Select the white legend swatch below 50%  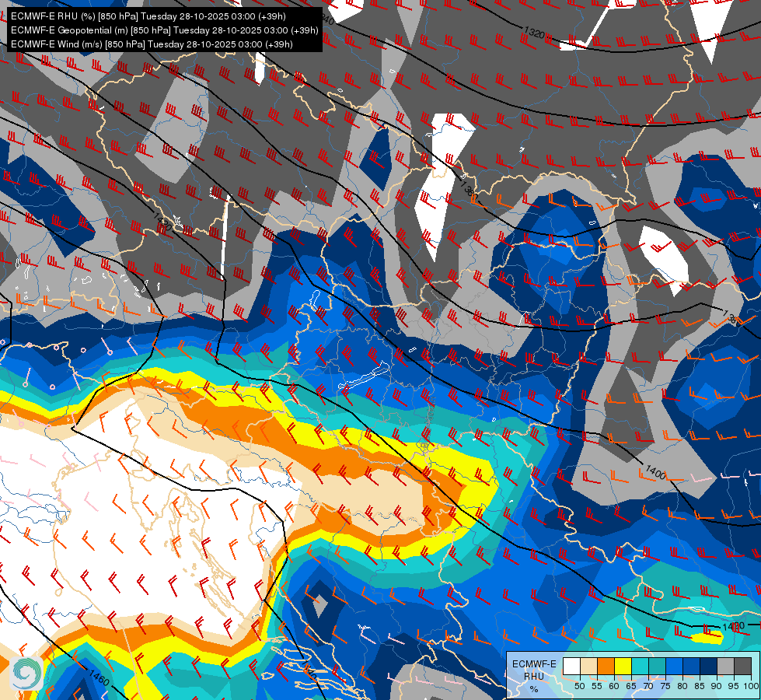[x=571, y=666]
